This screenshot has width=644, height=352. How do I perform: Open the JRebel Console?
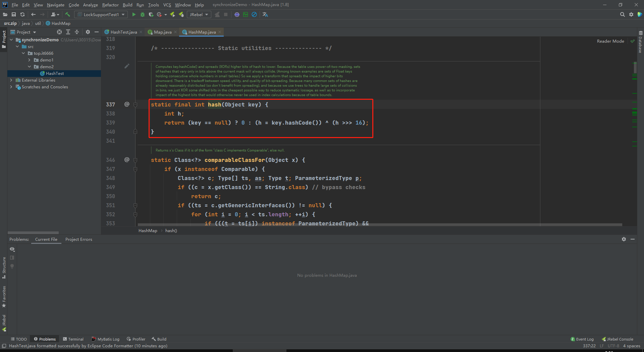[618, 339]
